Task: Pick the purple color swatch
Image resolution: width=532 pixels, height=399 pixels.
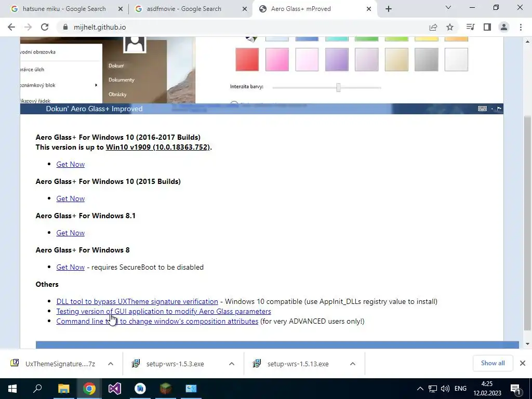Action: point(337,59)
